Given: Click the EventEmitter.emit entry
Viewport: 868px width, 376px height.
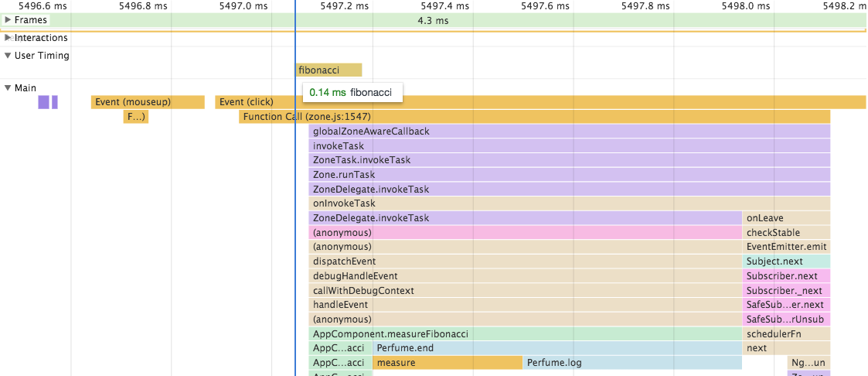Looking at the screenshot, I should [x=787, y=247].
